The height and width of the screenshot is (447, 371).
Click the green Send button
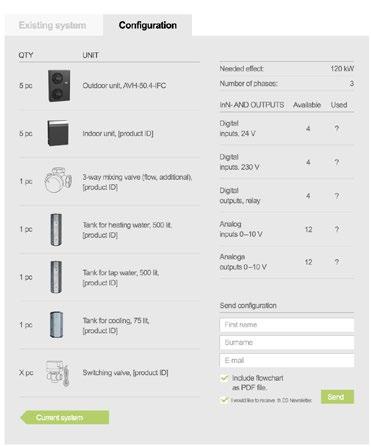(x=337, y=397)
